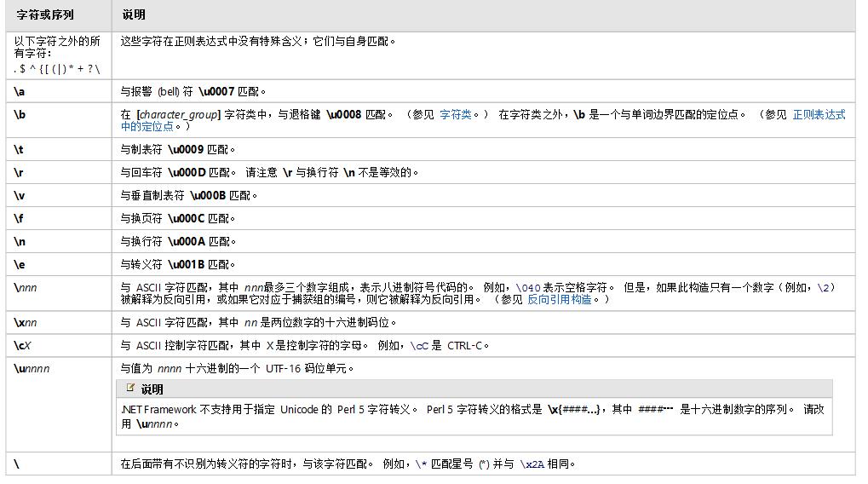Screen dimensions: 868x484
Task: Select the \b cell in the first column
Action: point(59,120)
